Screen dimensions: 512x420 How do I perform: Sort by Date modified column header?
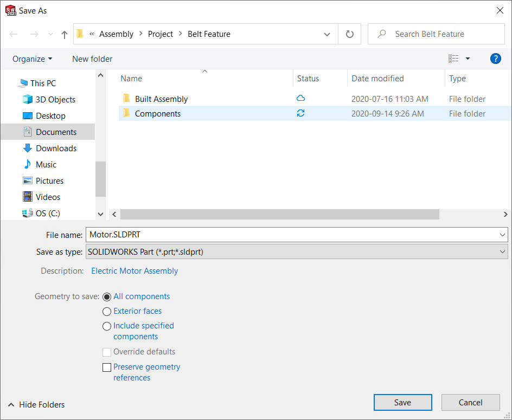[377, 79]
